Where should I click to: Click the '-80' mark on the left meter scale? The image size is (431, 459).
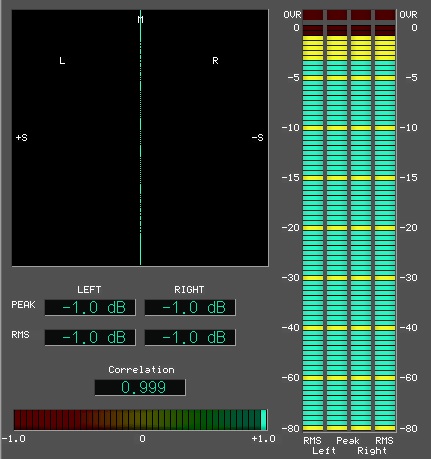[x=291, y=428]
